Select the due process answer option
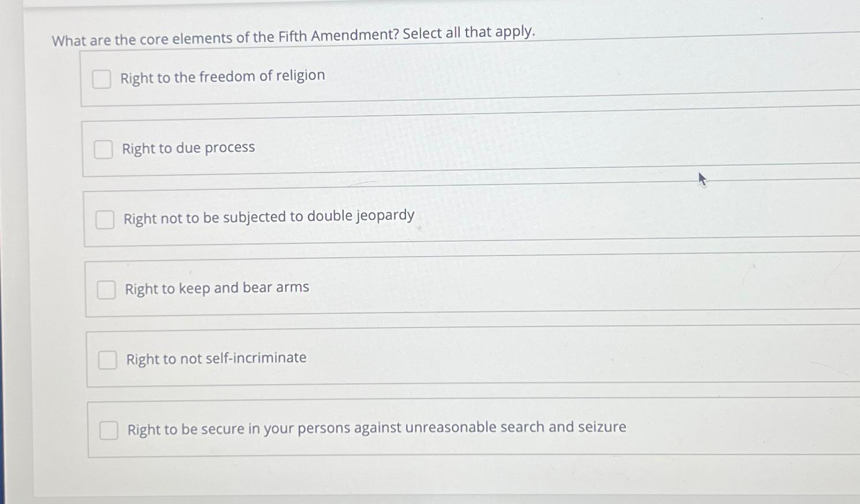860x504 pixels. click(188, 148)
